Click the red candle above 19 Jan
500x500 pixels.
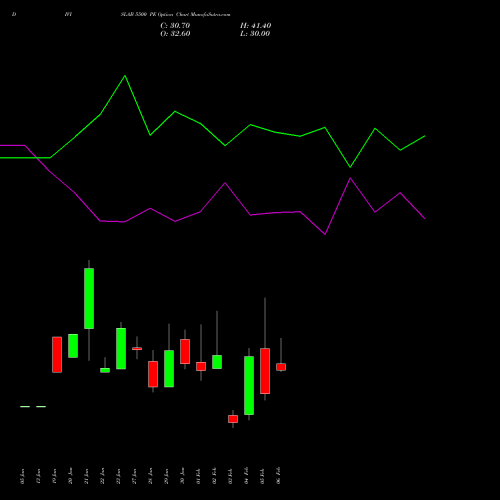57,355
